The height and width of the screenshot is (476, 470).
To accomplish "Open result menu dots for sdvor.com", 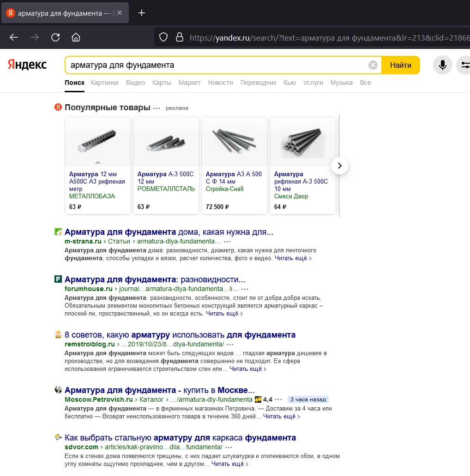I will 229,447.
